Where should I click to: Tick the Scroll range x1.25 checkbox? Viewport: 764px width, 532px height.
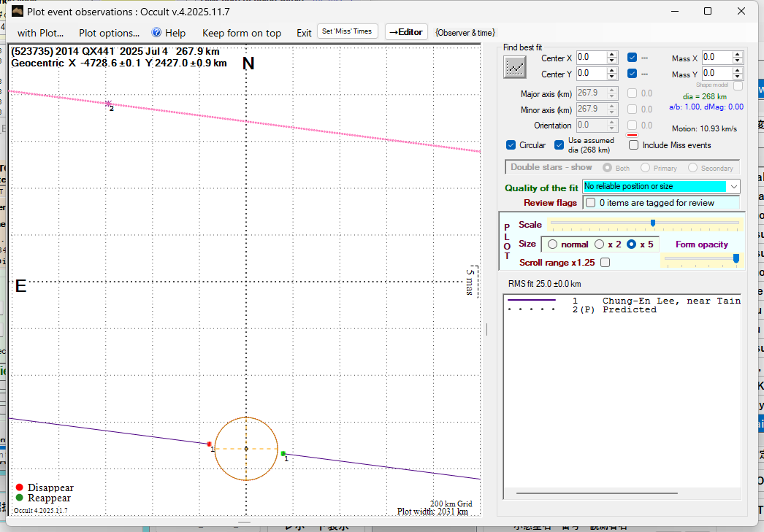click(x=605, y=263)
